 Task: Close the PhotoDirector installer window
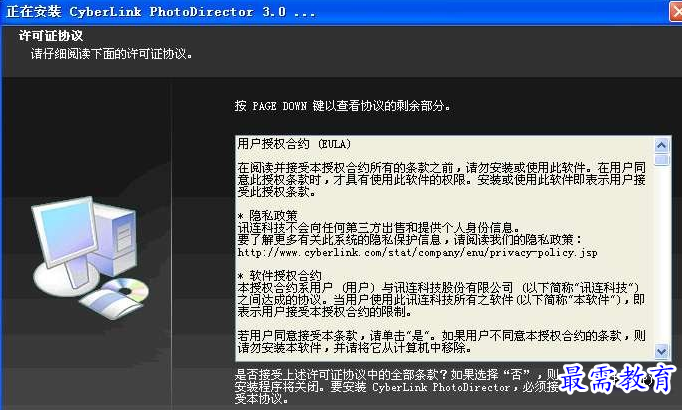(675, 11)
